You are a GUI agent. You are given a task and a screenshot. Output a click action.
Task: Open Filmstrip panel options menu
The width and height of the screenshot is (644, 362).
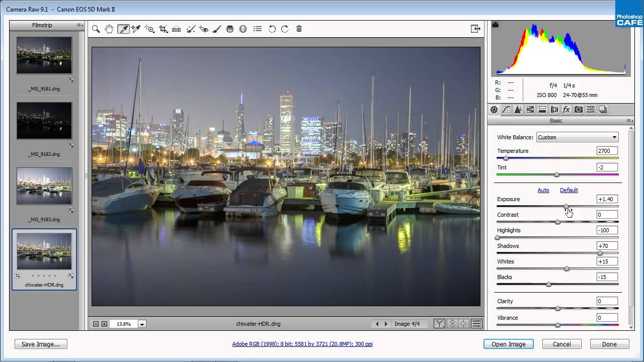tap(79, 25)
